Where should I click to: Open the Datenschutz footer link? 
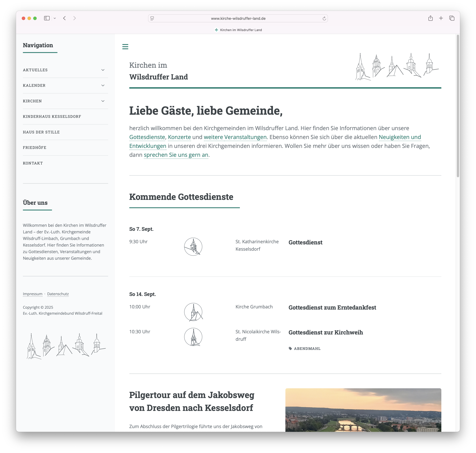click(x=58, y=294)
